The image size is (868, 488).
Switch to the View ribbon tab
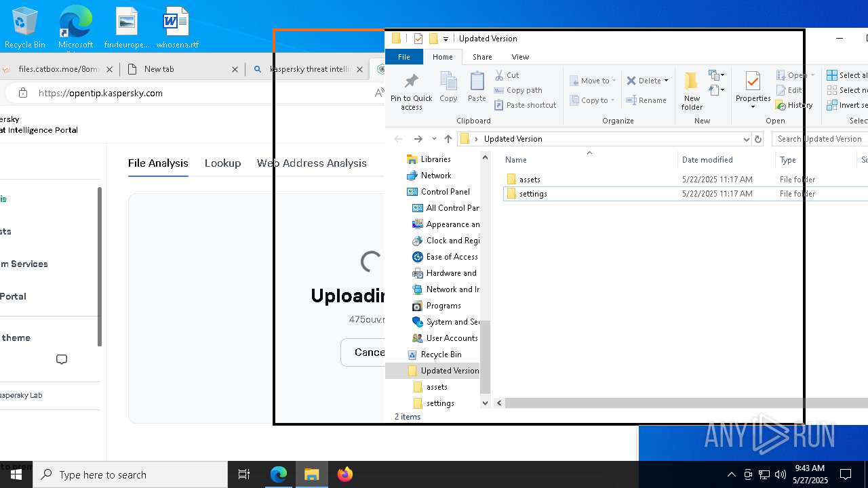[x=520, y=57]
